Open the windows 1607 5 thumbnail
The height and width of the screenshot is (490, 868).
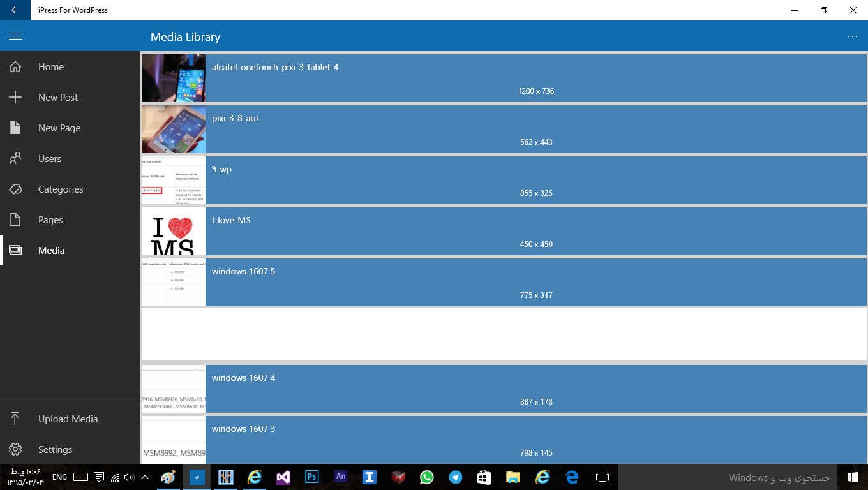coord(174,282)
